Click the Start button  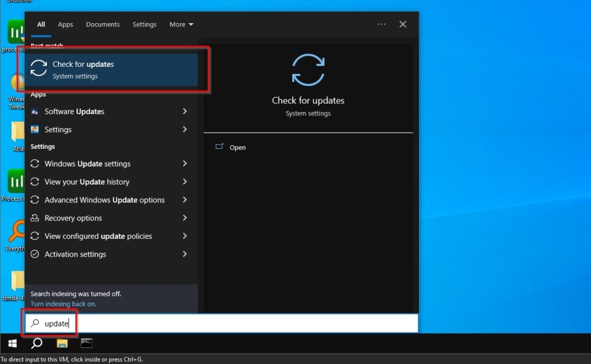[x=12, y=343]
